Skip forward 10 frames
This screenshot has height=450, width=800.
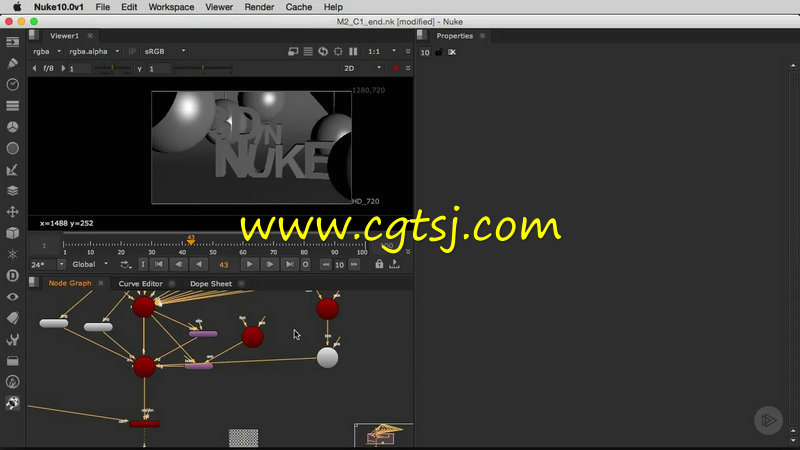pyautogui.click(x=354, y=264)
